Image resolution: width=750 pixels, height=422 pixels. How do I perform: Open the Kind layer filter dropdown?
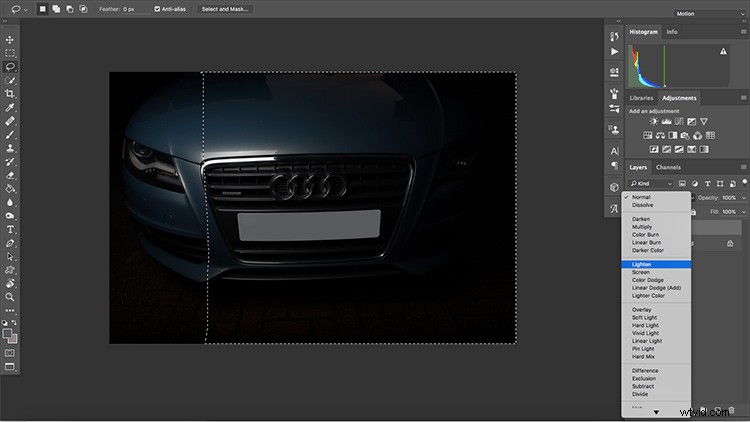(651, 184)
